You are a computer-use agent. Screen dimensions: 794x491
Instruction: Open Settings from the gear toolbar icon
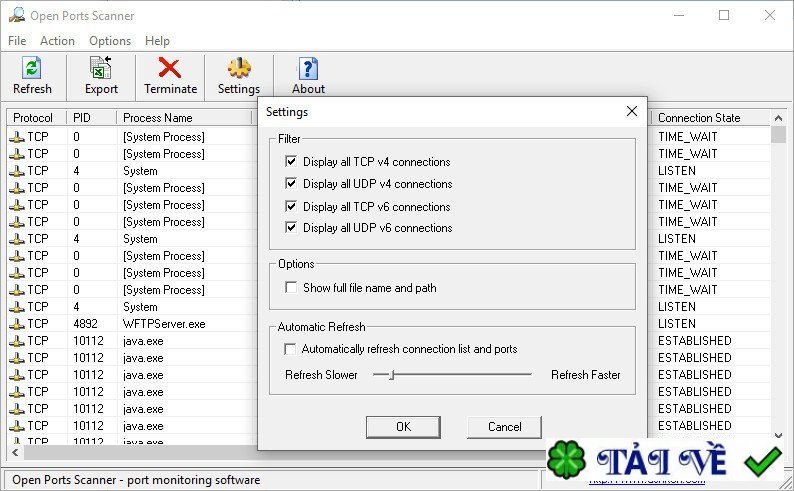pos(239,68)
